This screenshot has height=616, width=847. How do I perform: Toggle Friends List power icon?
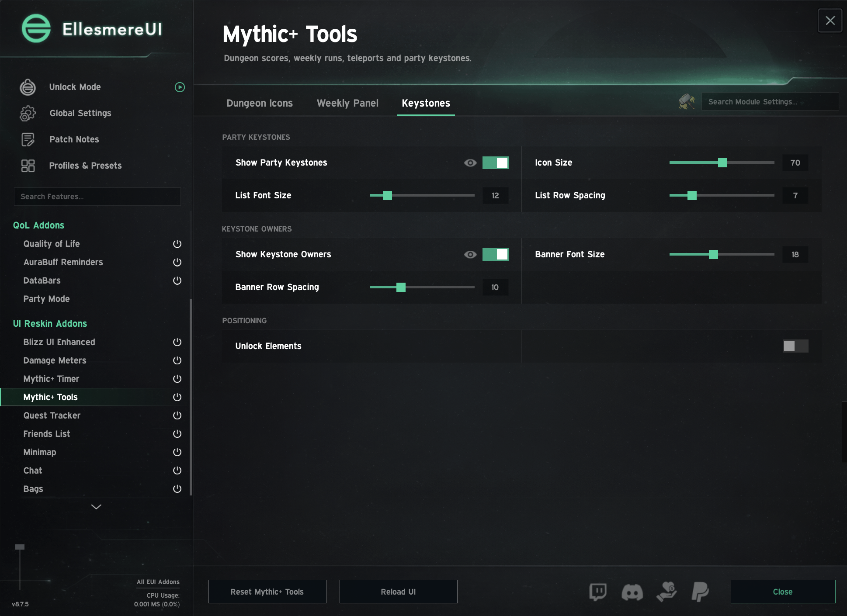pos(177,434)
